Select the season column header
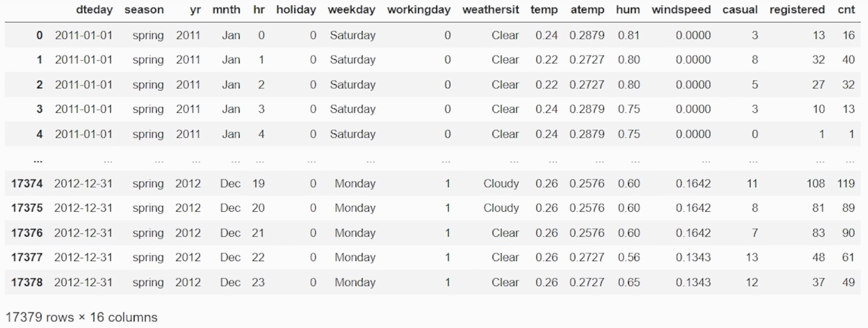The width and height of the screenshot is (868, 328). point(144,9)
